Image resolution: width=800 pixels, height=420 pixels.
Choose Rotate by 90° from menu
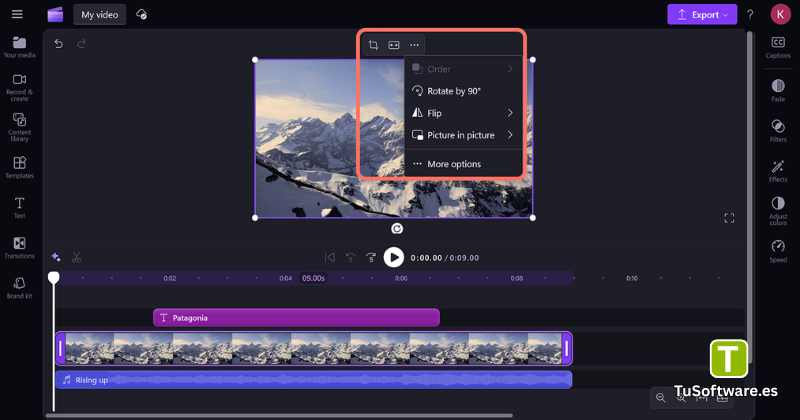463,91
